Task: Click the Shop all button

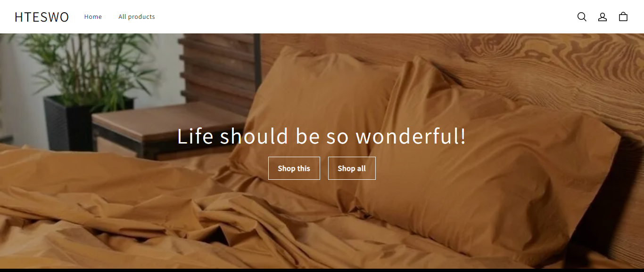Action: [352, 168]
